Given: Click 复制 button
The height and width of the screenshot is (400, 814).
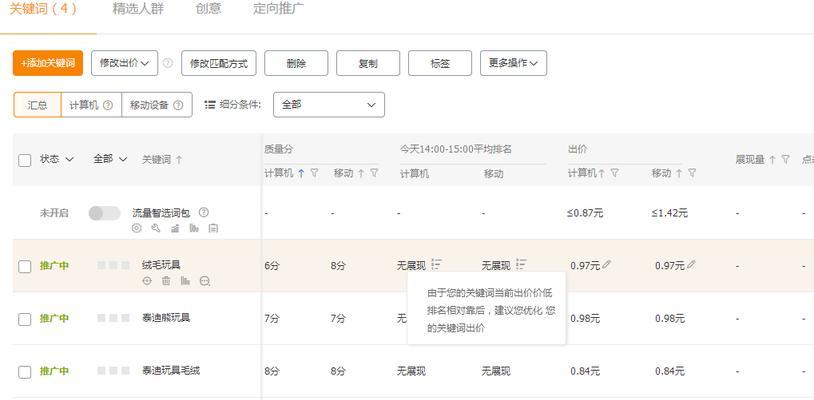Looking at the screenshot, I should 368,63.
